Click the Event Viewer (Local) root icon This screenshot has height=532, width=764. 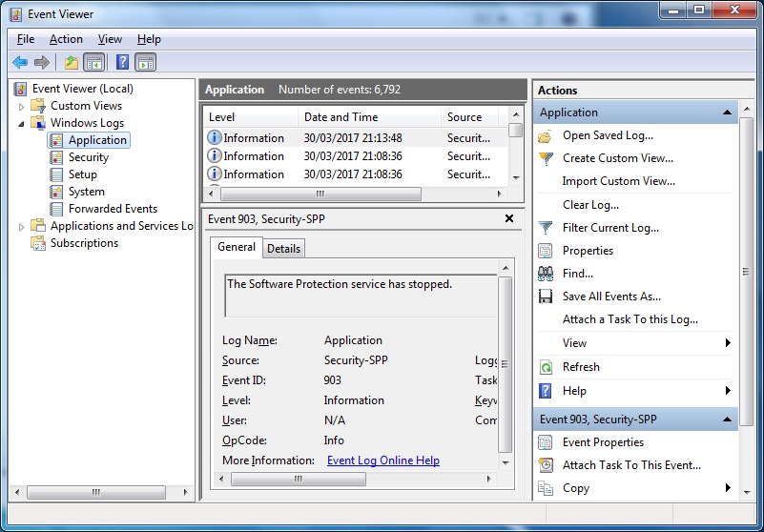20,89
